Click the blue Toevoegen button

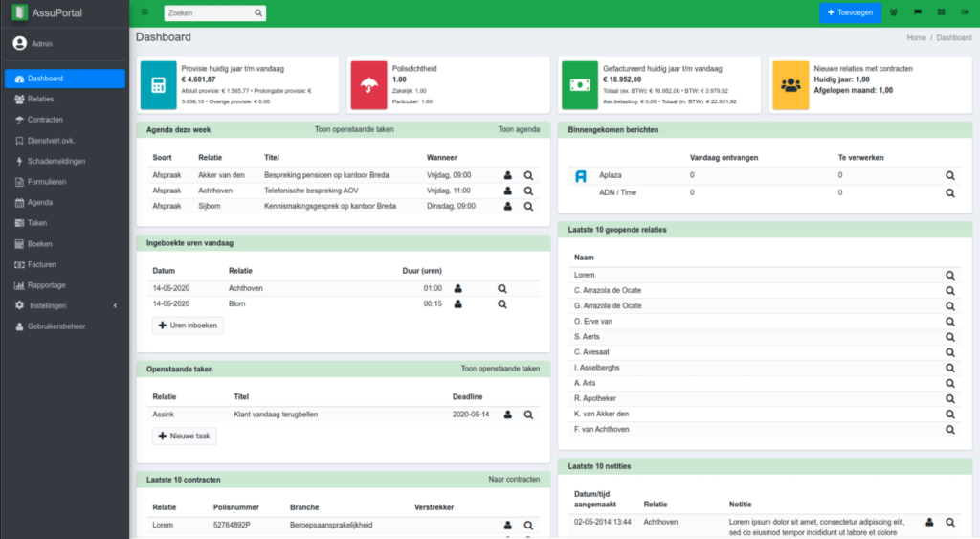(850, 12)
